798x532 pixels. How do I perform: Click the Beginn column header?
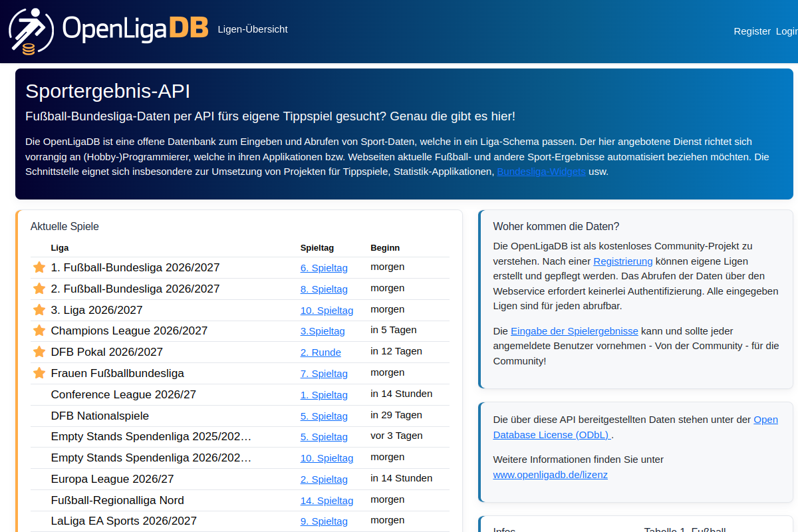click(x=385, y=248)
